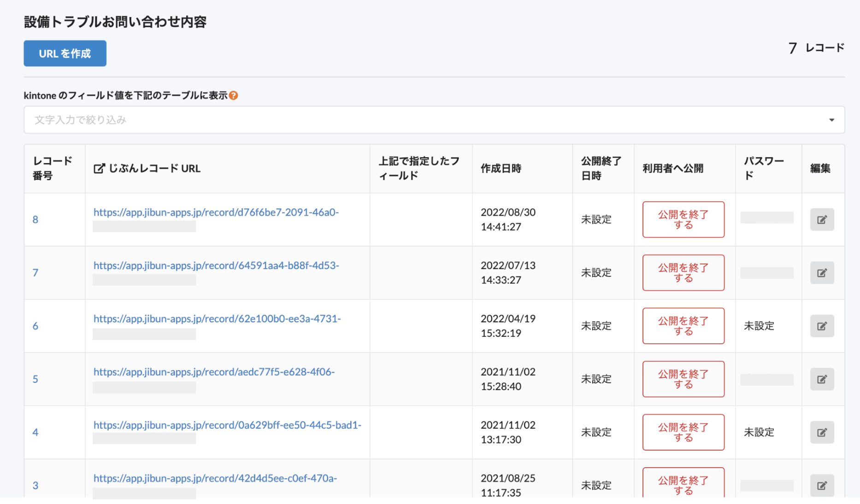
Task: Click the edit icon for record 3
Action: click(x=822, y=486)
